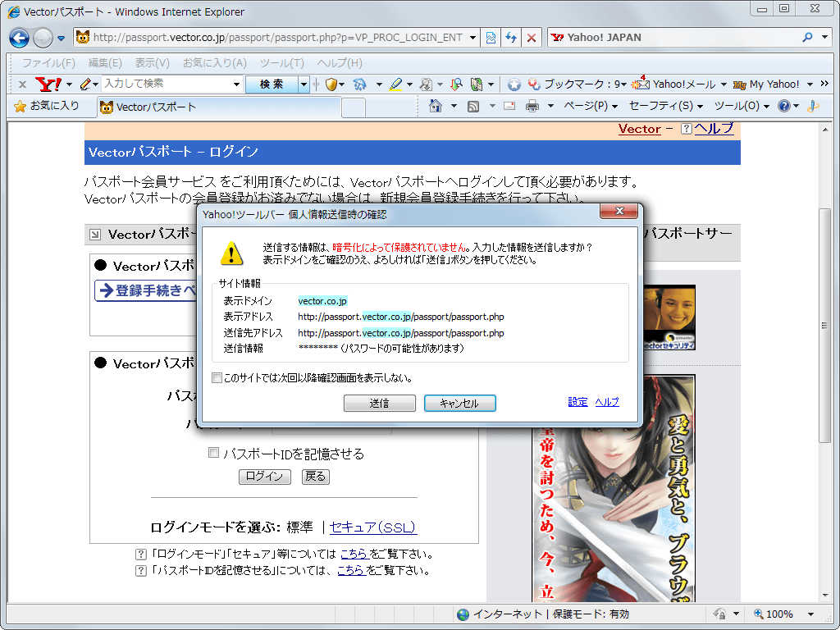Open 編集(E) menu
Screen dimensions: 840x630
(x=105, y=62)
